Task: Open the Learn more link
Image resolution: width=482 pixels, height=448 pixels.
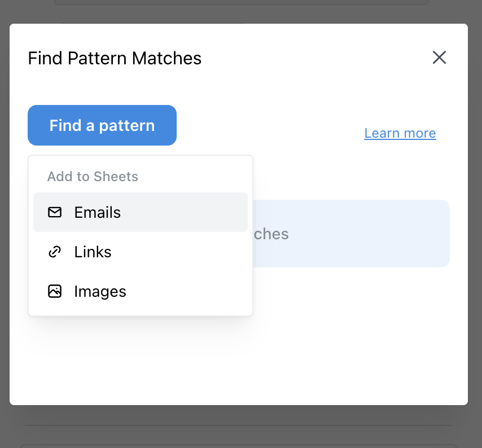Action: 400,133
